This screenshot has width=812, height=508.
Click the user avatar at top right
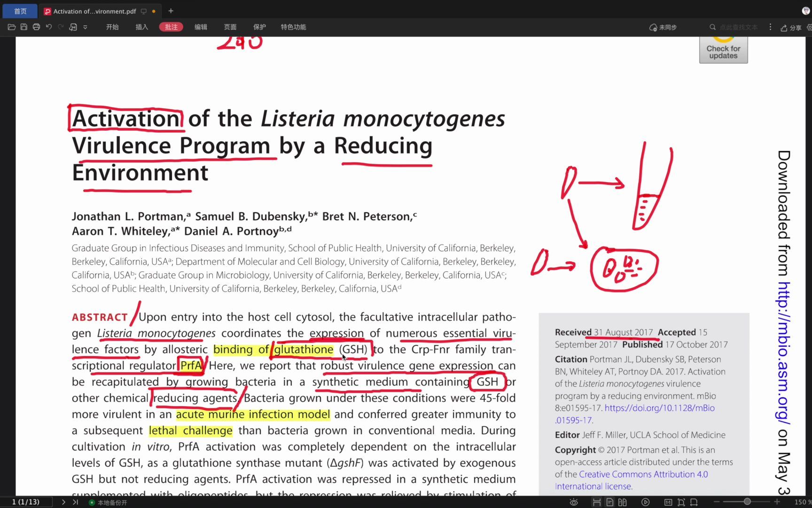click(806, 11)
